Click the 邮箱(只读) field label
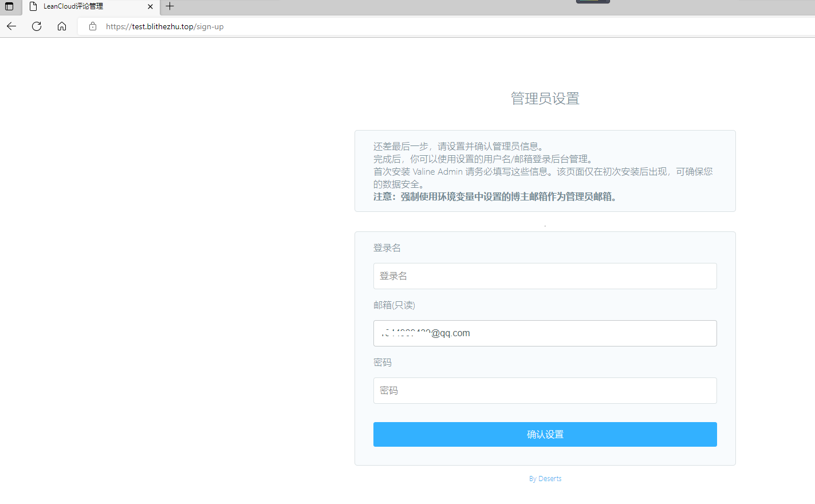Viewport: 815px width, 504px height. tap(394, 305)
